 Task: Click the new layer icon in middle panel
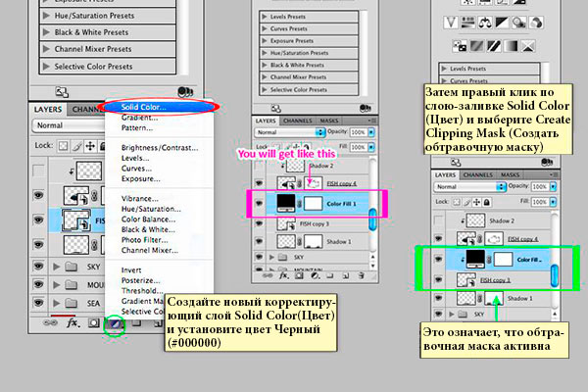pyautogui.click(x=345, y=276)
